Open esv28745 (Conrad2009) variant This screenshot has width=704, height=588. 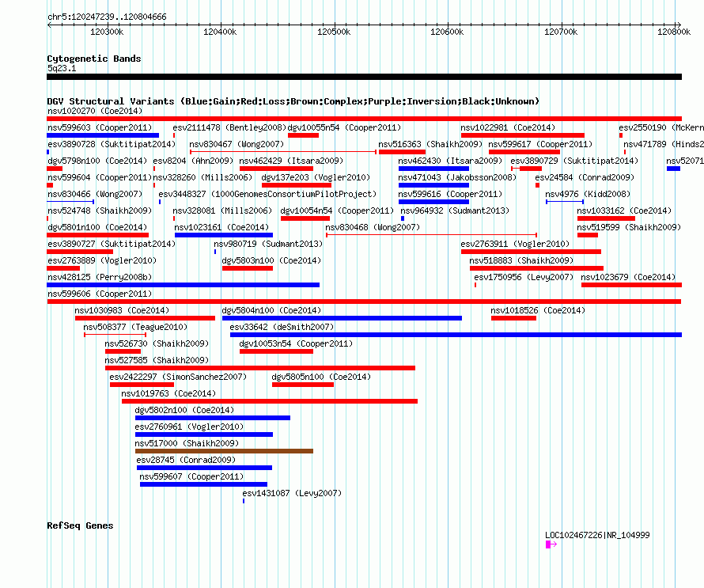(186, 460)
